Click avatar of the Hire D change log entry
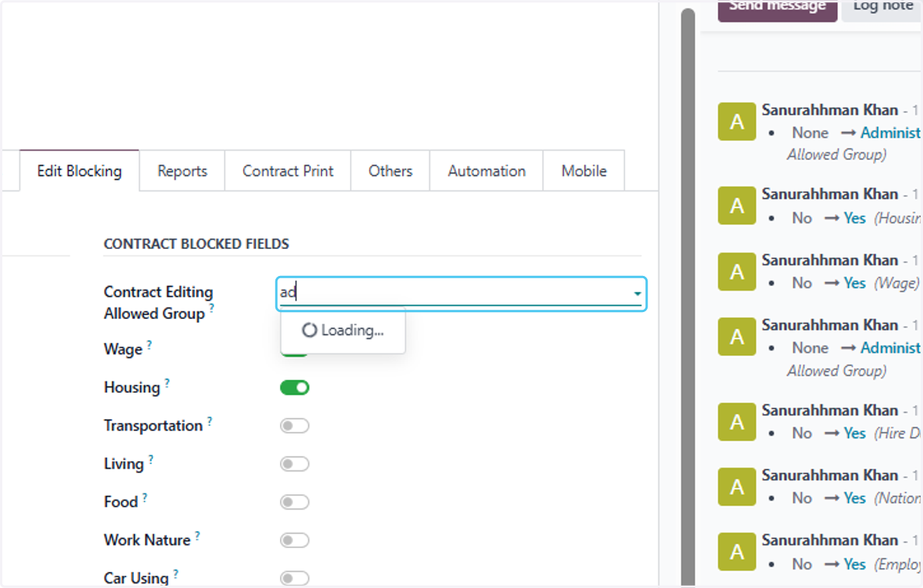923x588 pixels. (737, 421)
